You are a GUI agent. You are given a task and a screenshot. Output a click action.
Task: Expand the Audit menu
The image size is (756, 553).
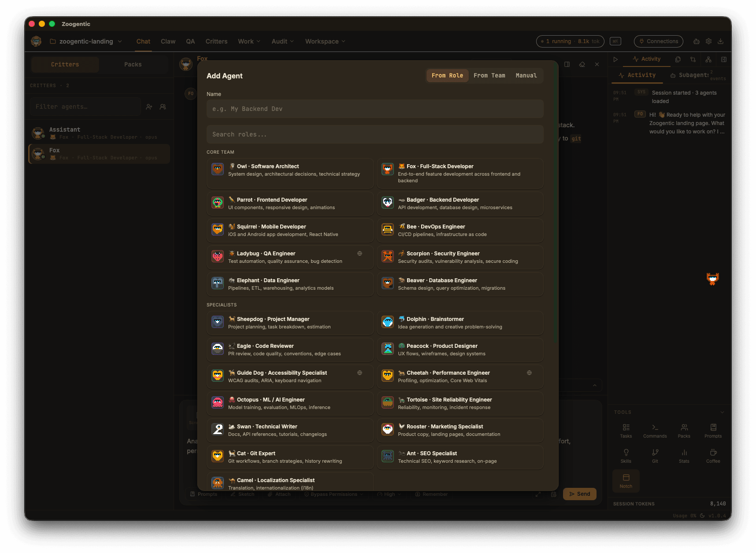[x=283, y=41]
